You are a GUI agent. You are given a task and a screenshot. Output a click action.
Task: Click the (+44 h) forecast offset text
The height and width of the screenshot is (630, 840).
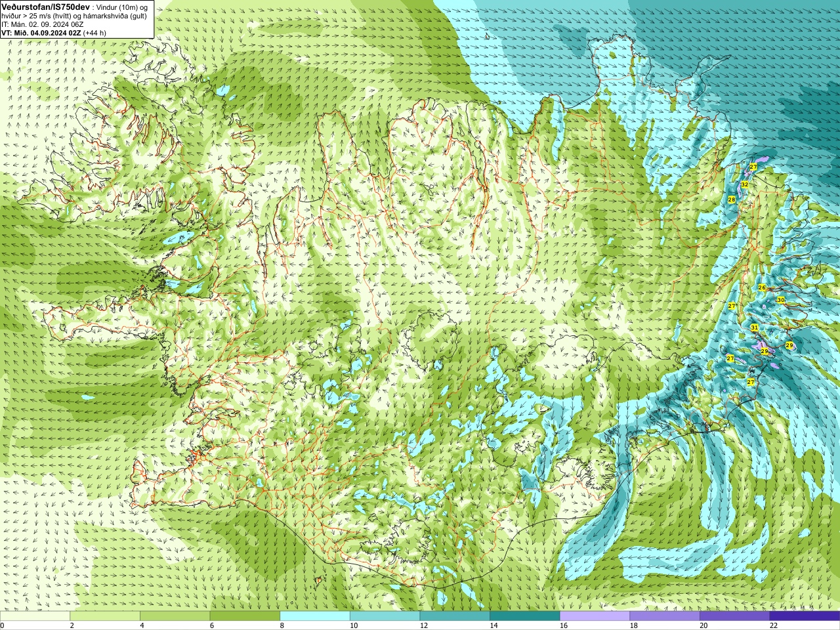click(95, 33)
